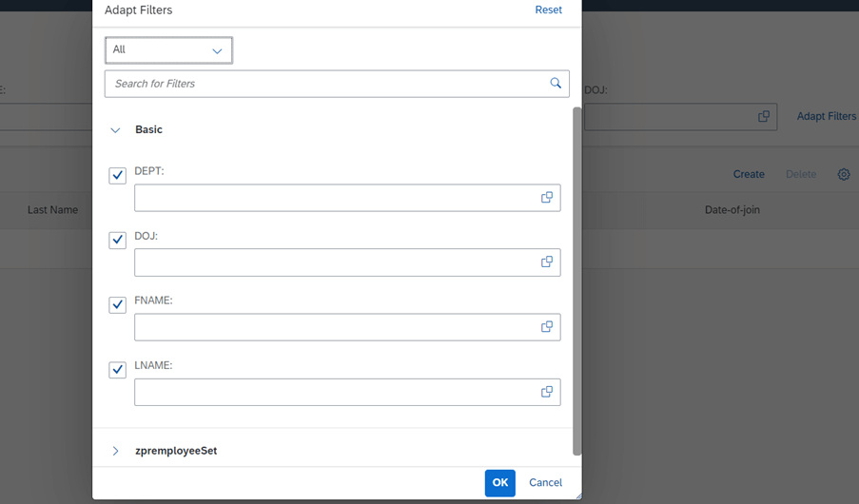Click Reset in Adapt Filters dialog

pyautogui.click(x=548, y=10)
